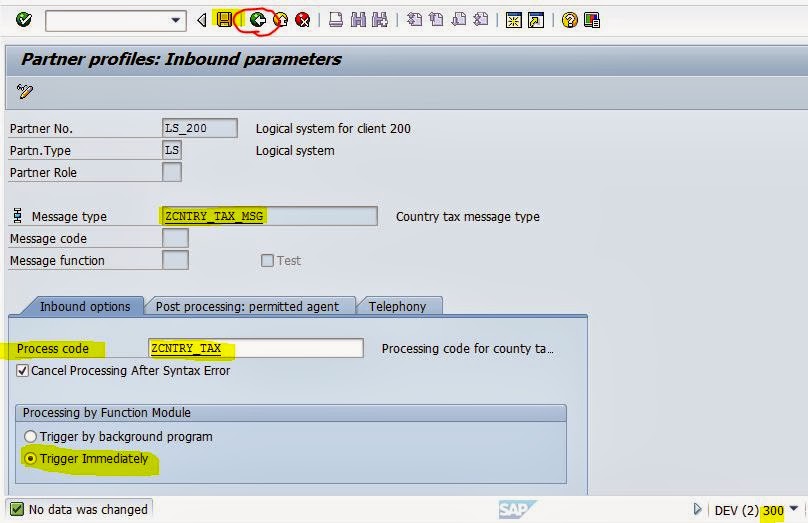Click the 'Message type' label
This screenshot has width=808, height=523.
click(69, 216)
